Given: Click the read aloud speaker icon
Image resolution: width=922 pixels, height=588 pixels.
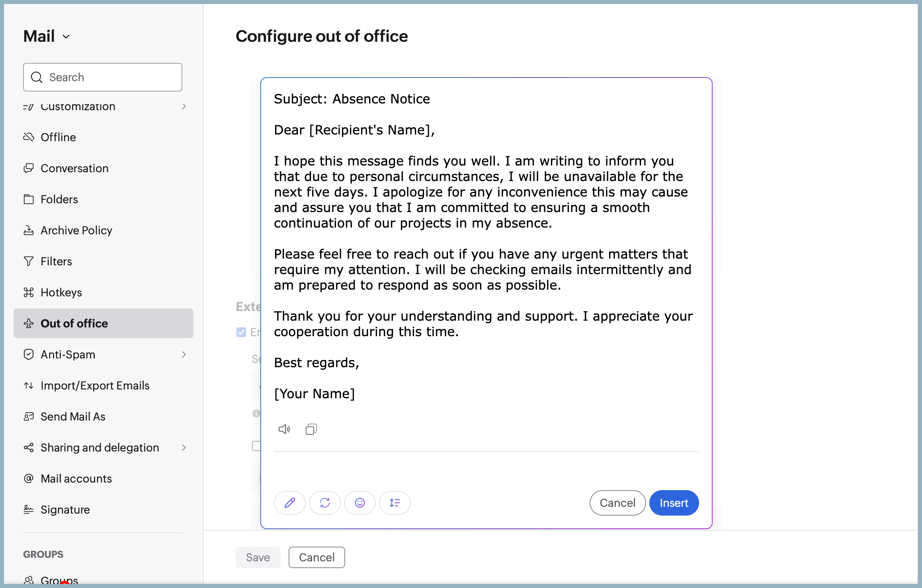Looking at the screenshot, I should point(284,429).
